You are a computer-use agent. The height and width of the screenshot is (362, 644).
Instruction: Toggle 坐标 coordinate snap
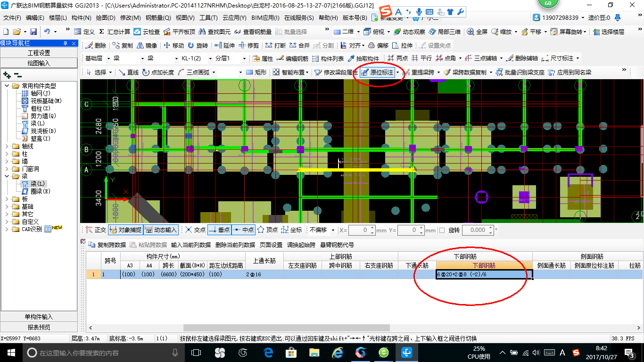point(291,230)
